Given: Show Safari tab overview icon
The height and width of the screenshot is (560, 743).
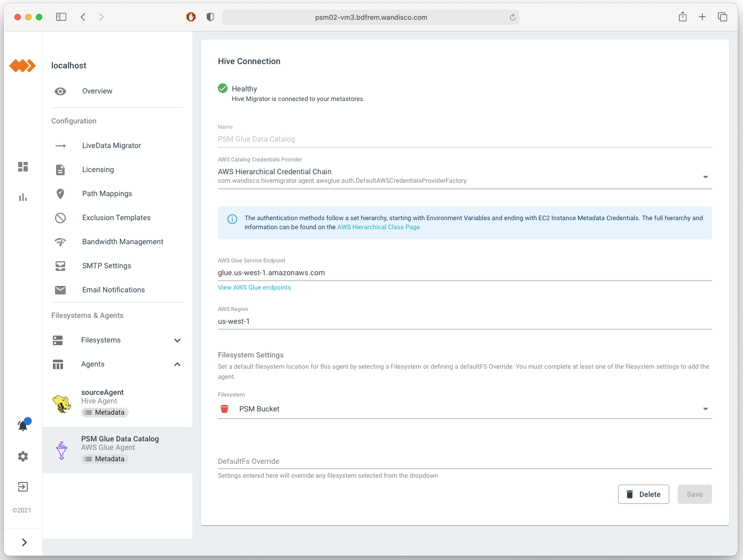Looking at the screenshot, I should click(x=723, y=17).
